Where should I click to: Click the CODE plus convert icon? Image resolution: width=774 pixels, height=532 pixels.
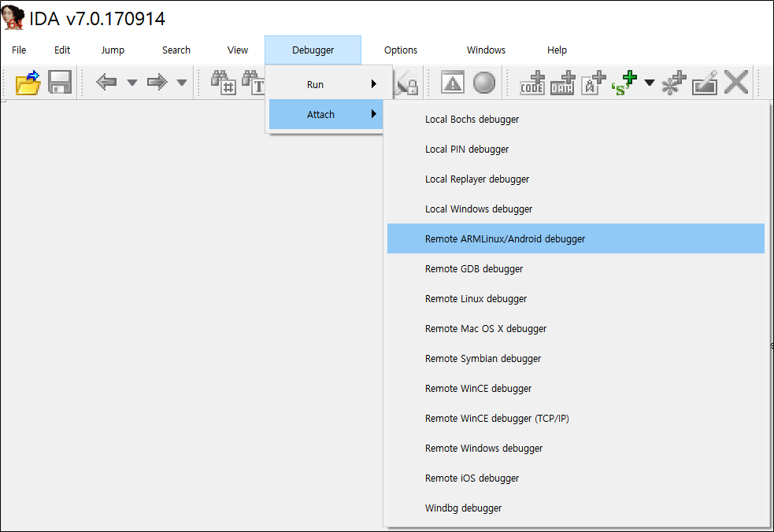[532, 83]
